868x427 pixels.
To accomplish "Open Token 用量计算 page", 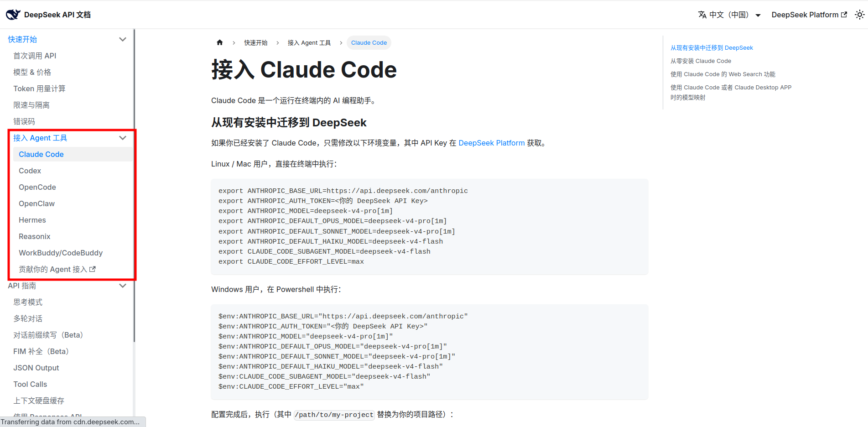I will tap(39, 89).
